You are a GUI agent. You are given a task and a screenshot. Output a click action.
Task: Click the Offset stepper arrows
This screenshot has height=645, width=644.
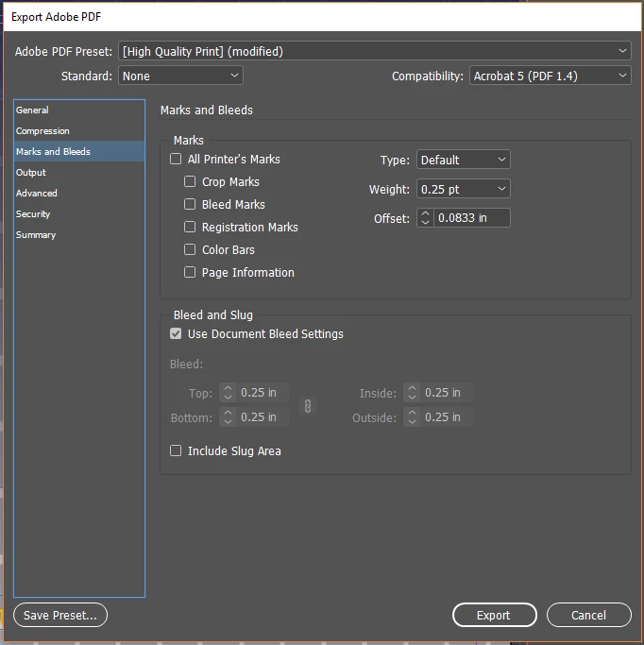(x=425, y=217)
